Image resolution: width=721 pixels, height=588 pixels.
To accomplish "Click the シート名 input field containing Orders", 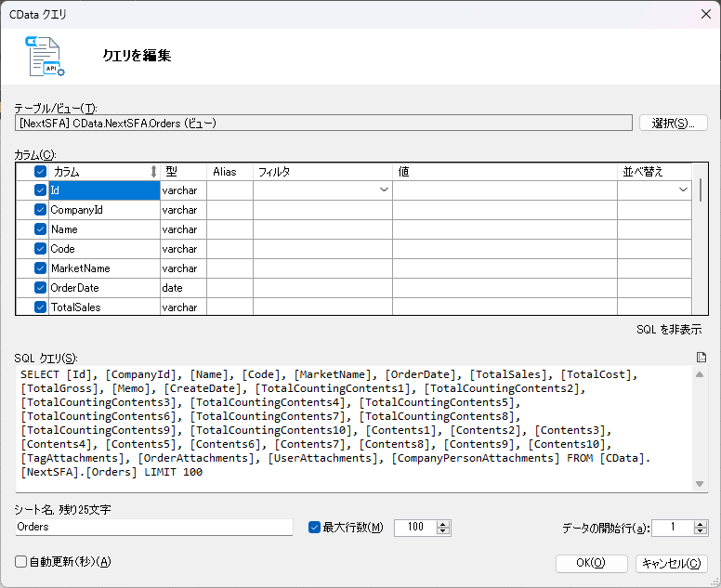I will coord(154,528).
